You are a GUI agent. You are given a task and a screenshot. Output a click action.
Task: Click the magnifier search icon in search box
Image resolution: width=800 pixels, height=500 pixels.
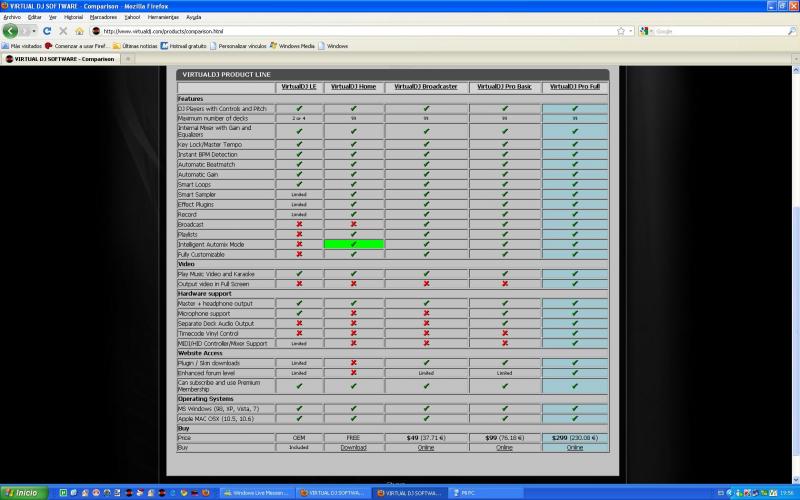click(791, 31)
